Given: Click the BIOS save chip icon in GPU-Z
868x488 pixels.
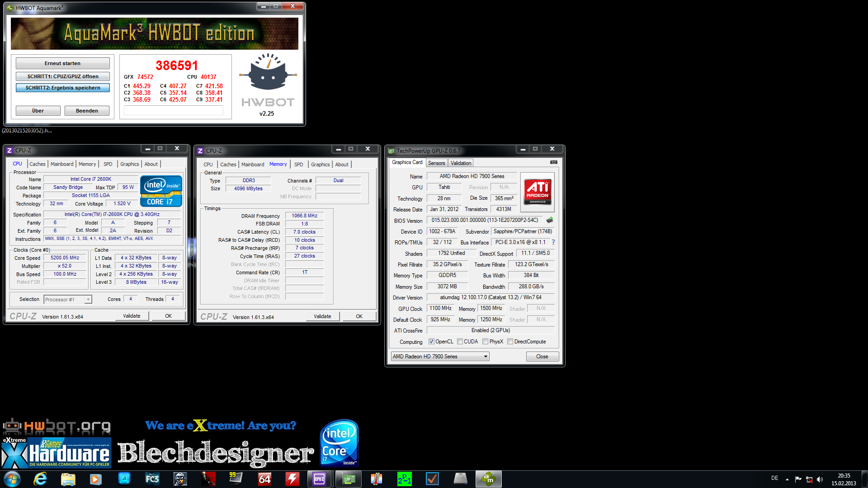Looking at the screenshot, I should coord(550,220).
